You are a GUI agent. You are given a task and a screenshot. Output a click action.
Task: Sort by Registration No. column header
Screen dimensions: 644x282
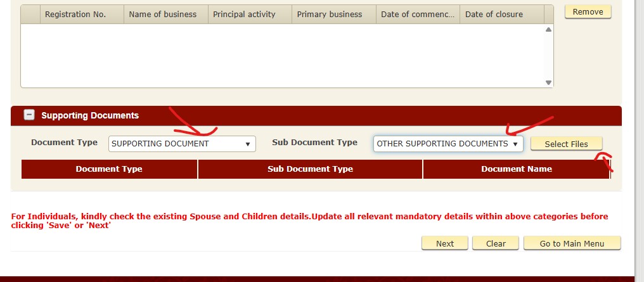[x=75, y=14]
